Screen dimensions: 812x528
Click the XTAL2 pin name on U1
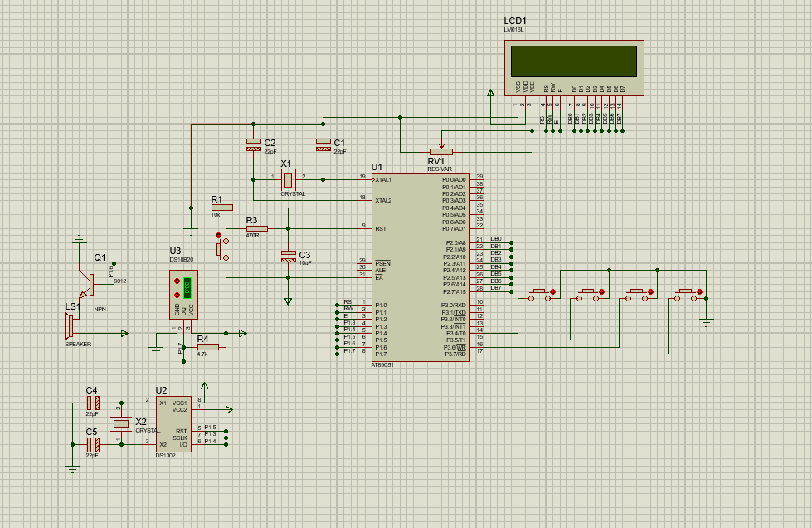click(383, 201)
